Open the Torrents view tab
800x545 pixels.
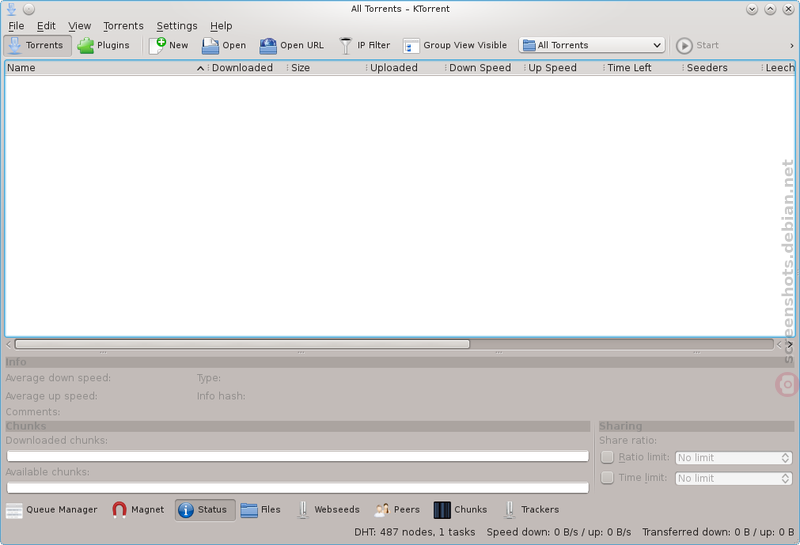[37, 45]
